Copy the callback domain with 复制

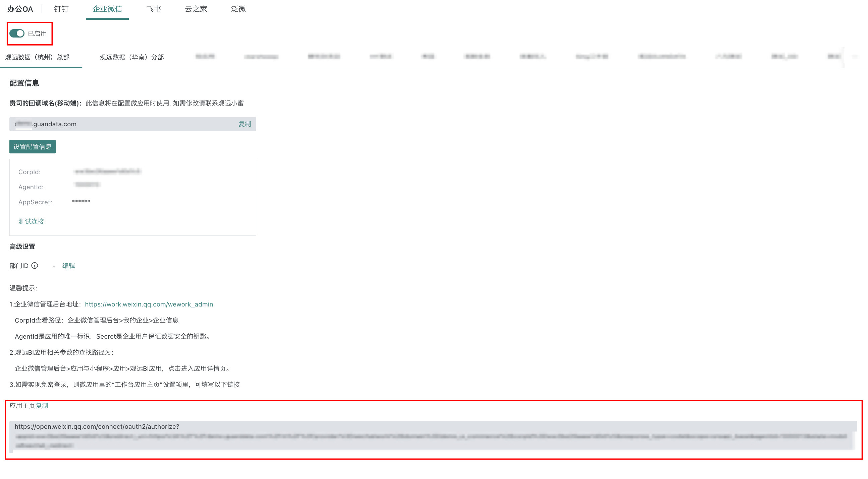click(244, 124)
